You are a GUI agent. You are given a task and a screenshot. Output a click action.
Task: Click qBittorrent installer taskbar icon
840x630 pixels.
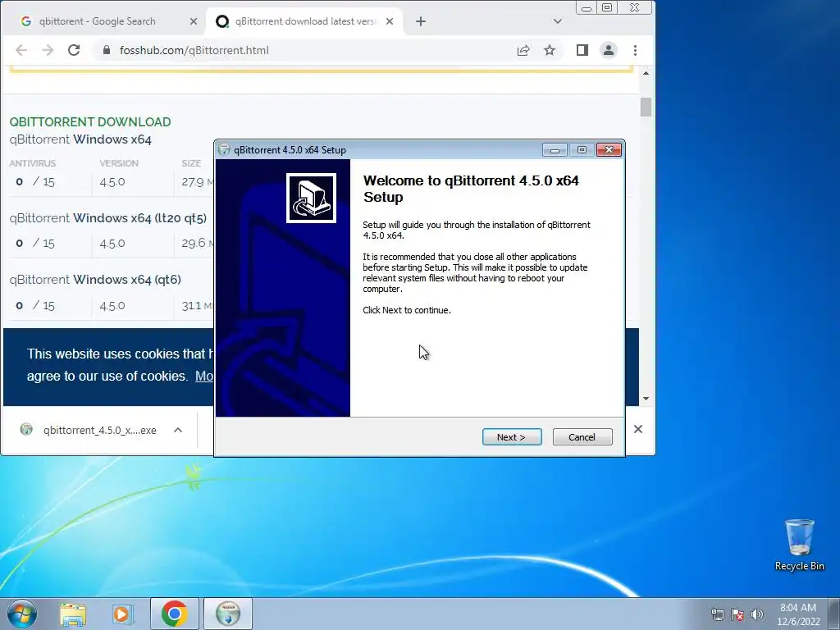[x=228, y=614]
